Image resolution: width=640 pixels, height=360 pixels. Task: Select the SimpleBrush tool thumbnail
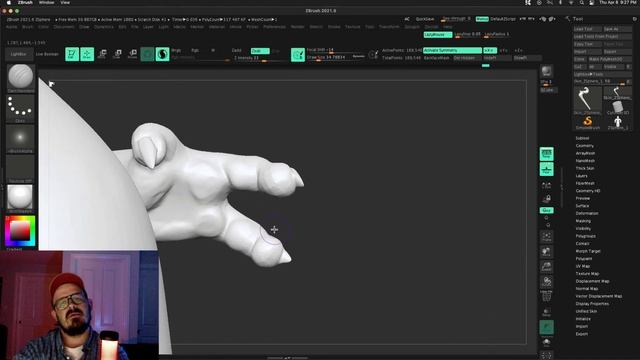click(587, 122)
